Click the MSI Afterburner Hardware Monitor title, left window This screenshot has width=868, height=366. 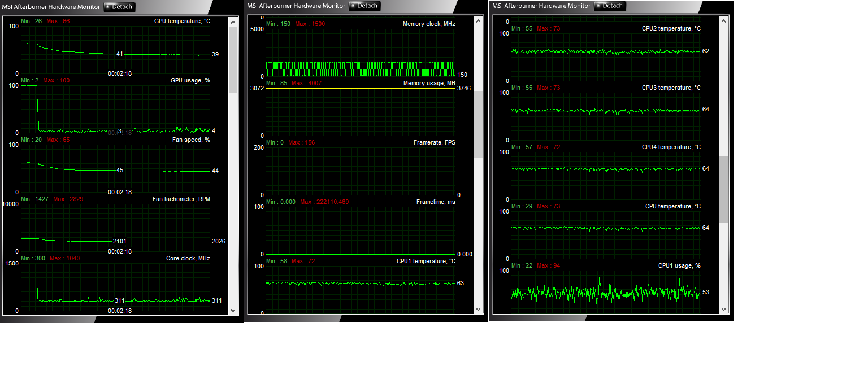click(x=51, y=7)
